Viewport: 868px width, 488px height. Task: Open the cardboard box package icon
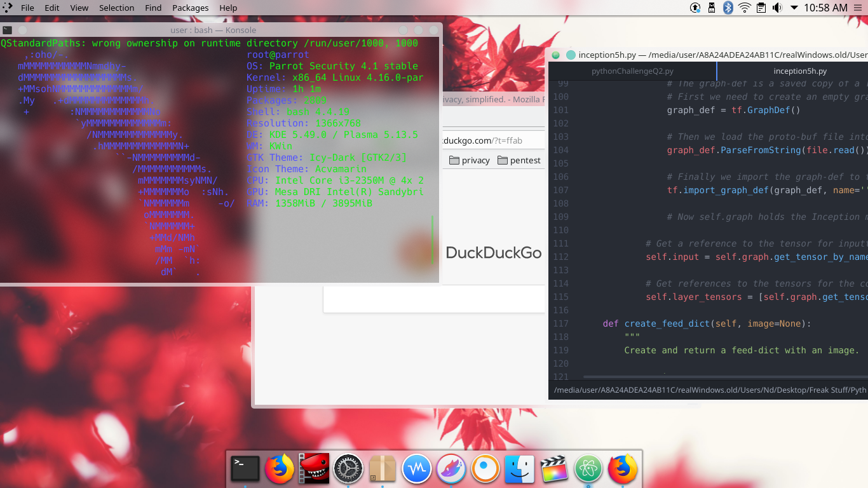[x=383, y=470]
